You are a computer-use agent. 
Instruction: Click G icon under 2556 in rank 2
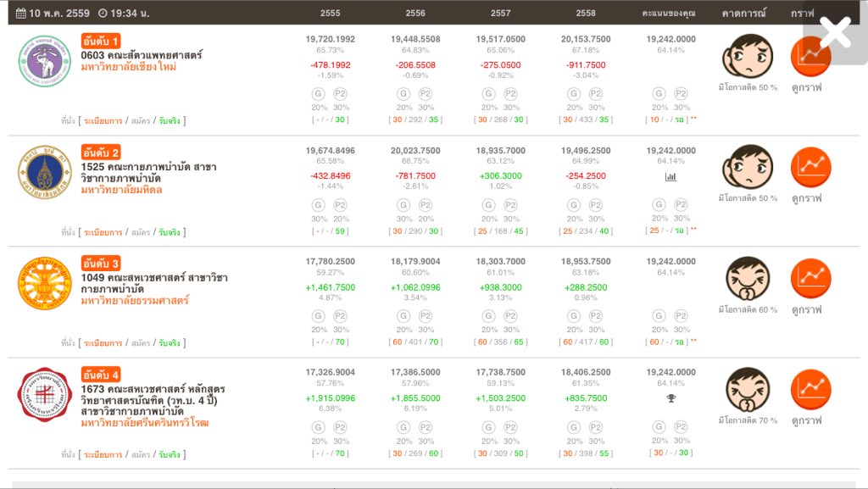[403, 205]
